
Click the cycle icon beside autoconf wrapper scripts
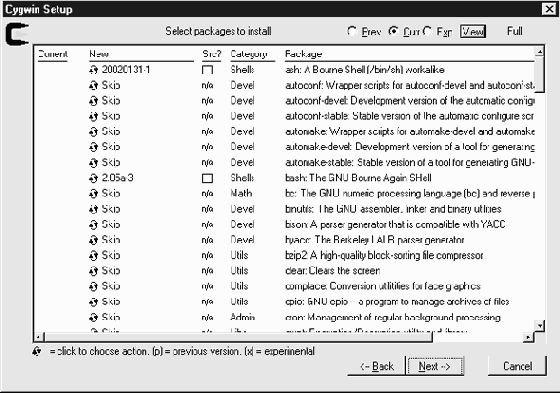coord(93,85)
